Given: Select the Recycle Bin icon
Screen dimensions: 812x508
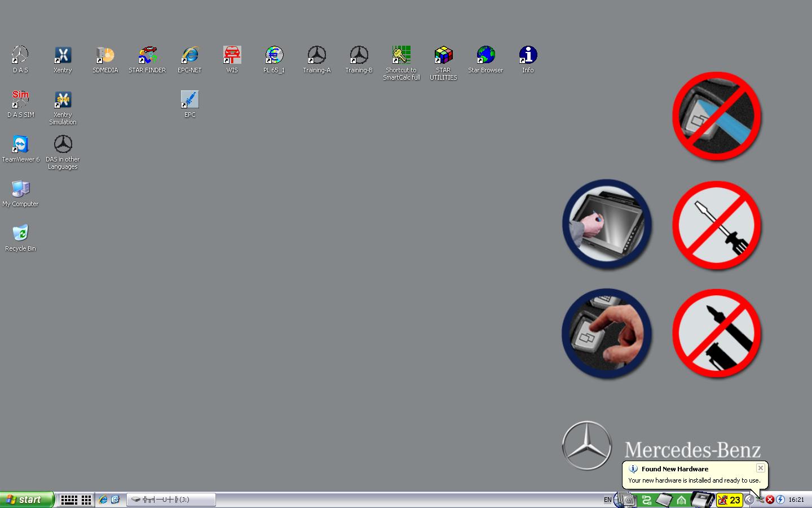Looking at the screenshot, I should click(x=20, y=234).
